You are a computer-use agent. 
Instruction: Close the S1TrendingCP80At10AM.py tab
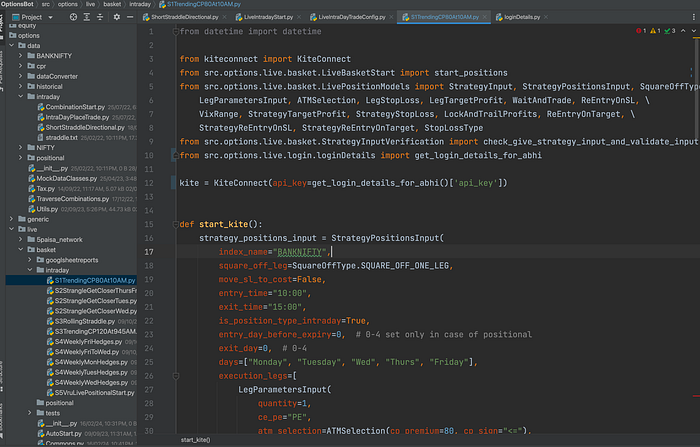point(486,18)
